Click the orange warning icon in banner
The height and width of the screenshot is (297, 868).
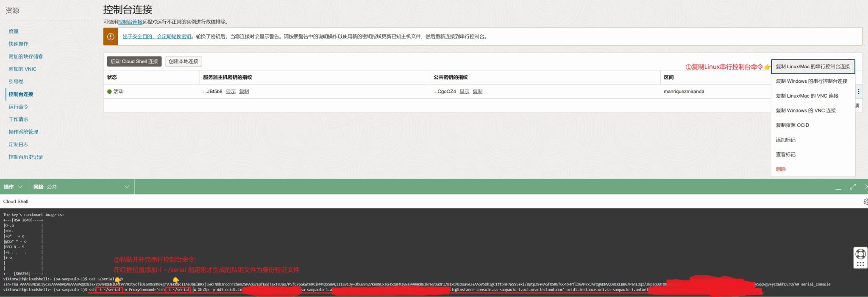click(x=111, y=37)
